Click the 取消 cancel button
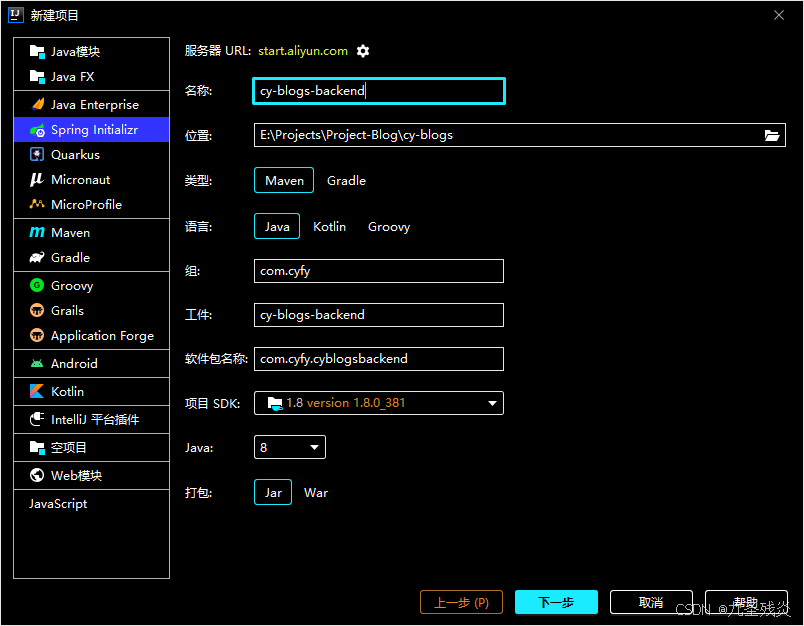Viewport: 804px width, 626px height. pyautogui.click(x=651, y=602)
